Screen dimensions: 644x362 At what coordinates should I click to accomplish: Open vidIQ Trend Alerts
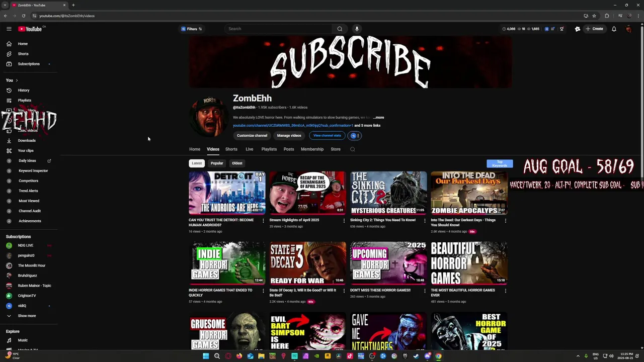tap(28, 191)
